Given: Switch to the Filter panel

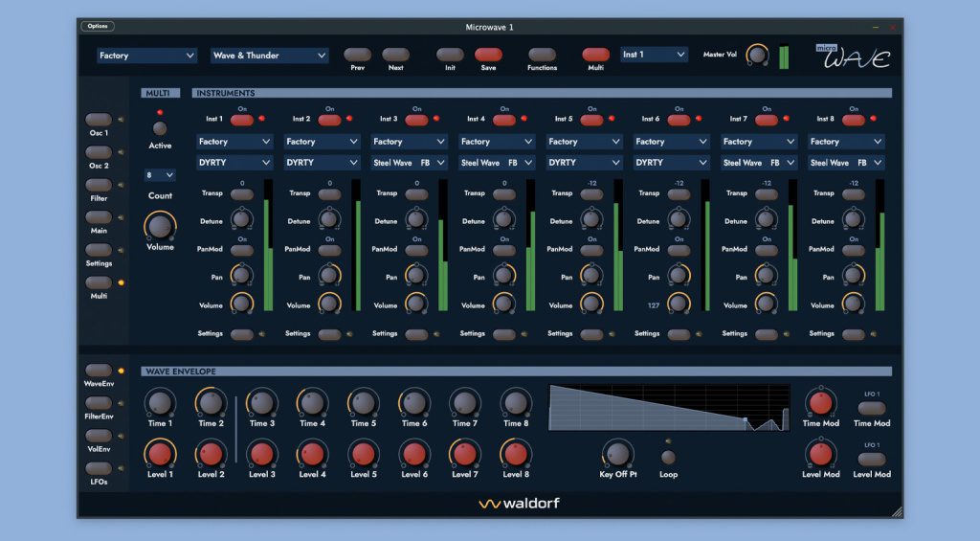Looking at the screenshot, I should click(x=99, y=185).
